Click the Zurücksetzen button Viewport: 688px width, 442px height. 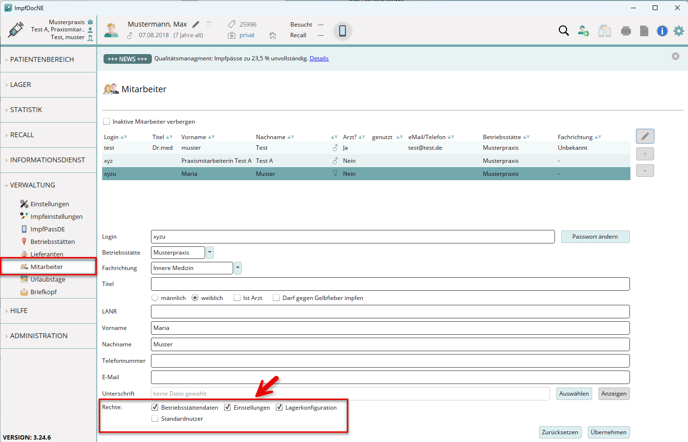coord(559,432)
